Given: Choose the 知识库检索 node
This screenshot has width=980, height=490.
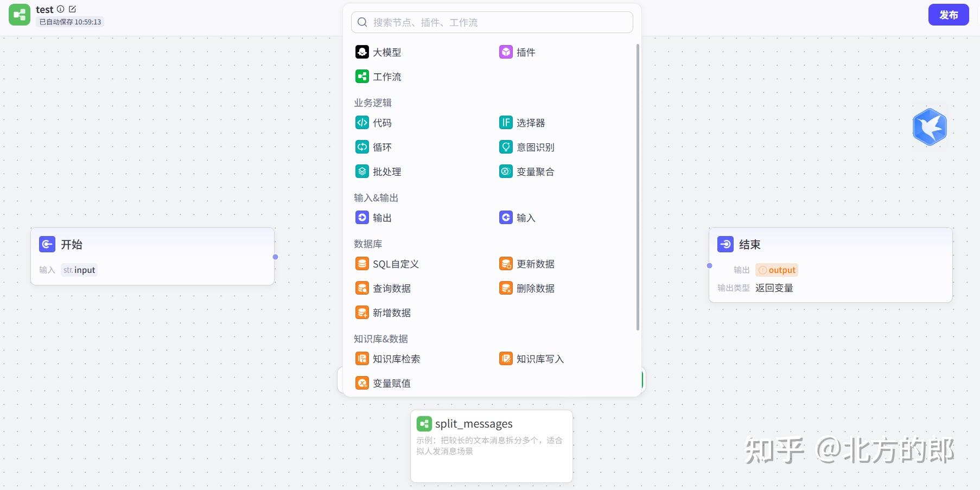Looking at the screenshot, I should [x=388, y=359].
